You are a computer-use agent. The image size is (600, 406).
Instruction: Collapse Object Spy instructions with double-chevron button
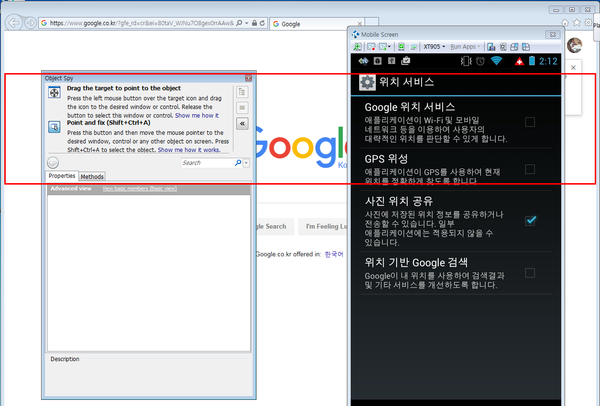click(242, 124)
